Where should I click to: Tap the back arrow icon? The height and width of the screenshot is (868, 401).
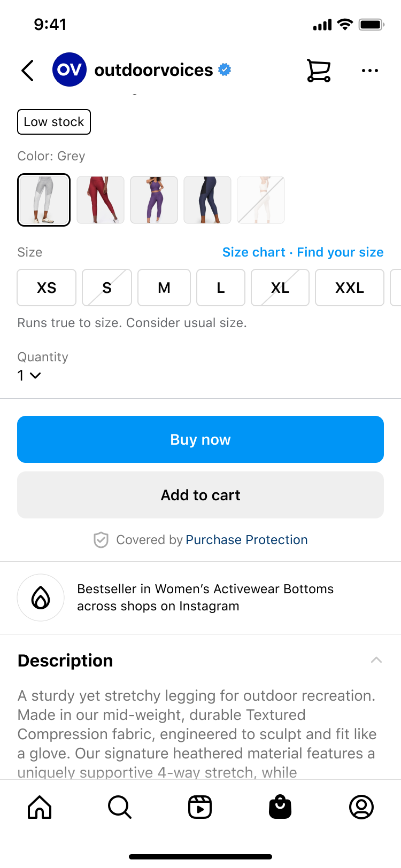[28, 70]
